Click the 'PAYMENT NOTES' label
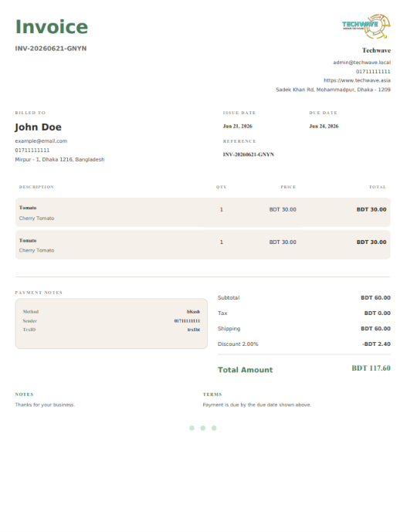Screen dimensions: 407x532 coord(39,293)
